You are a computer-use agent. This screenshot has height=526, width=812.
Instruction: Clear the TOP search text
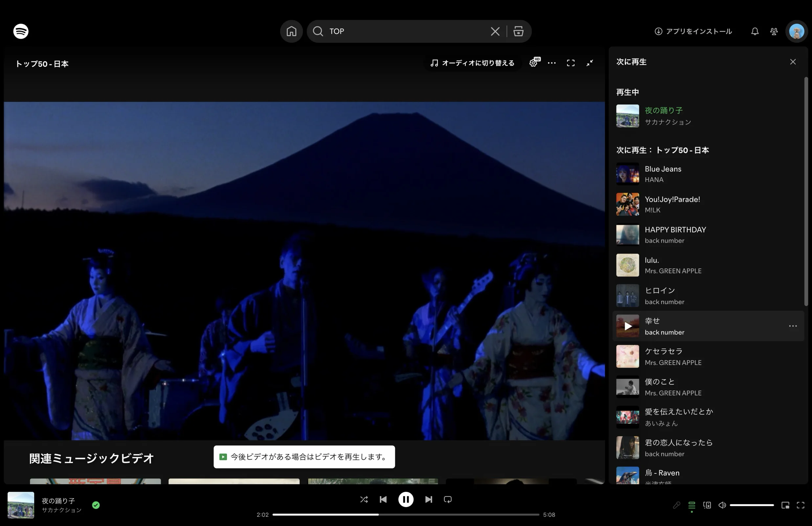click(x=495, y=31)
